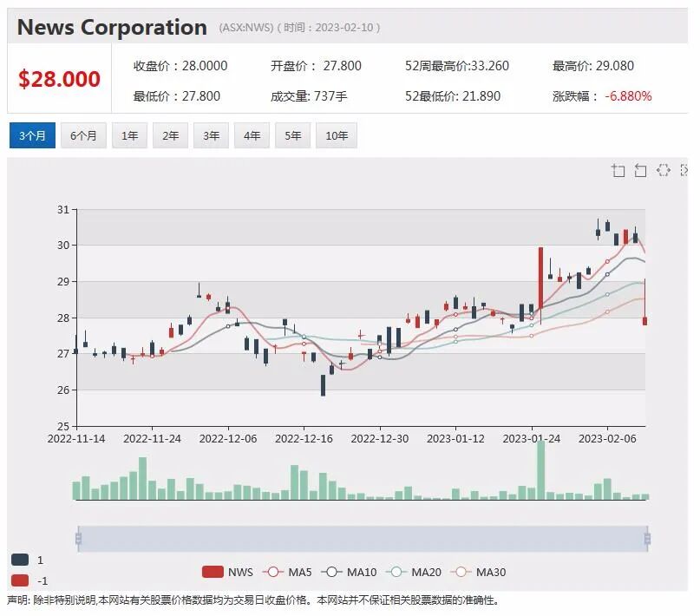Choose the 5年 time span
Screen dimensions: 700x616
(x=293, y=135)
